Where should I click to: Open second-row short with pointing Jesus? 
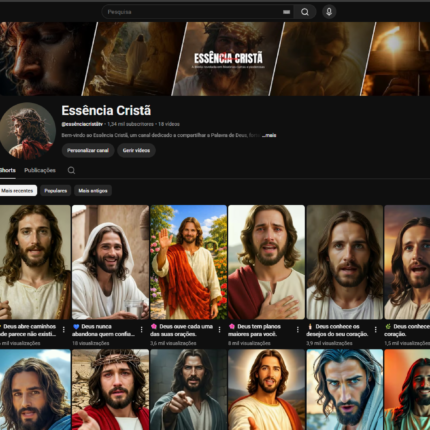tap(188, 390)
